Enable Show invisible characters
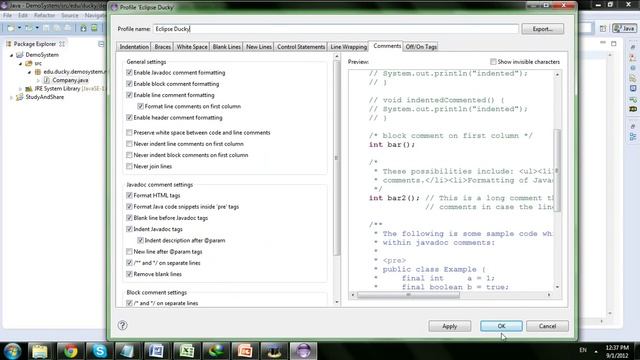Screen dimensions: 640x360 493,62
